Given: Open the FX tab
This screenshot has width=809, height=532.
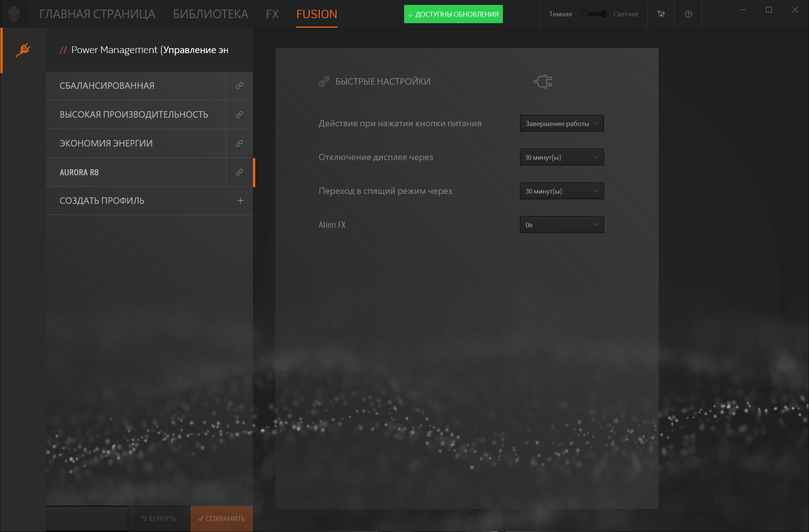Looking at the screenshot, I should click(x=272, y=14).
